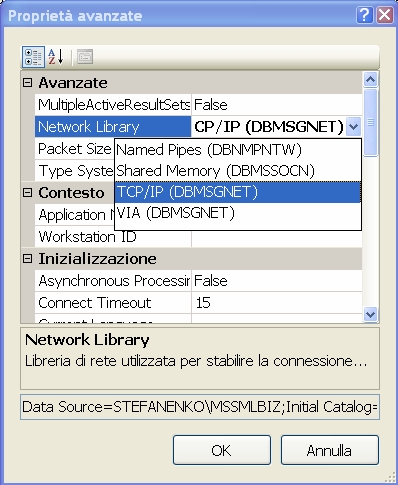Click the help question mark icon
Image resolution: width=398 pixels, height=485 pixels.
(365, 15)
